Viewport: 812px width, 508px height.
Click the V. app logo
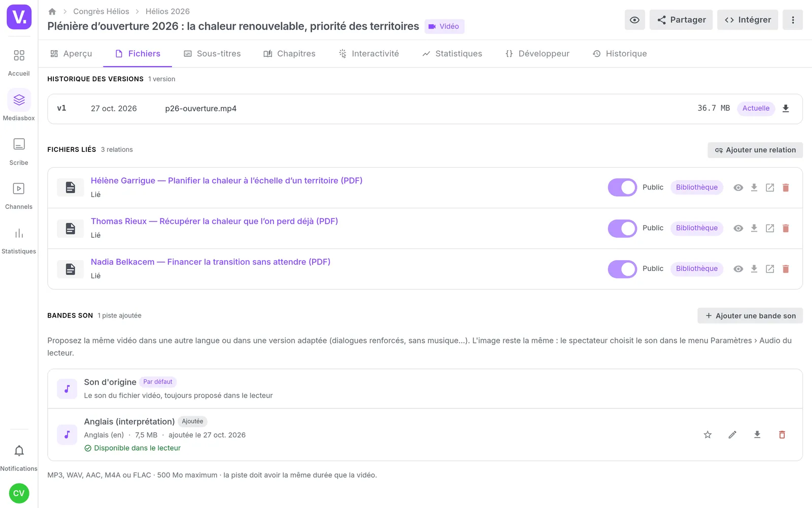point(19,17)
